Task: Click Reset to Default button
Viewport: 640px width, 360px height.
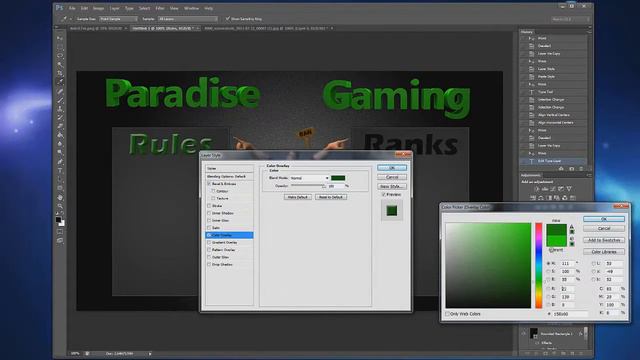Action: tap(331, 197)
